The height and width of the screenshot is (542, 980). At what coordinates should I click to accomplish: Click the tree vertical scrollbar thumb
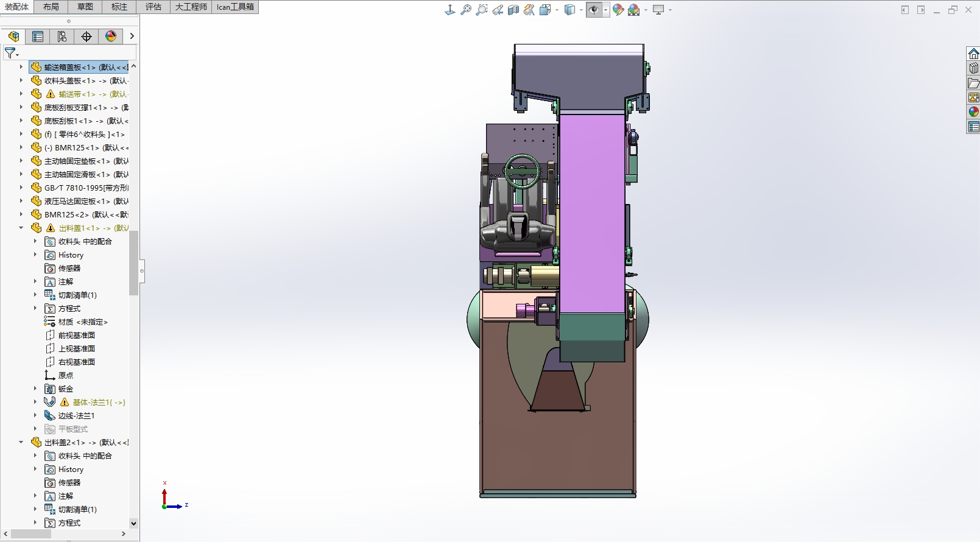(133, 263)
